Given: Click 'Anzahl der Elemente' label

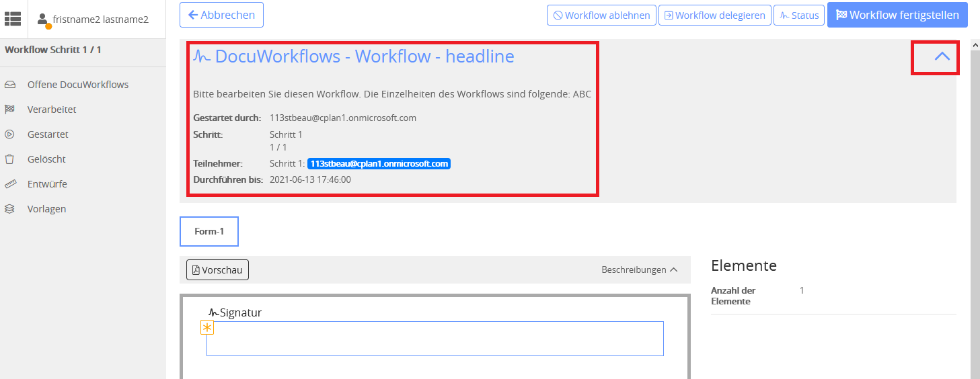Looking at the screenshot, I should click(733, 296).
